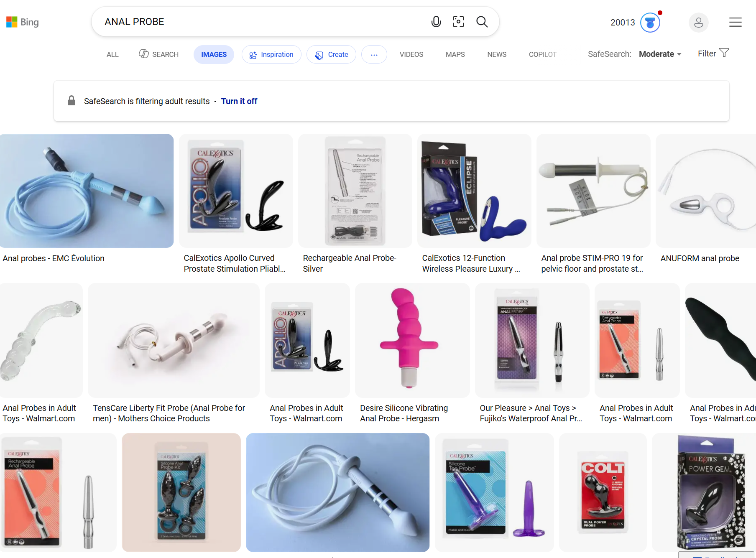Open the ALL results tab

pos(112,54)
